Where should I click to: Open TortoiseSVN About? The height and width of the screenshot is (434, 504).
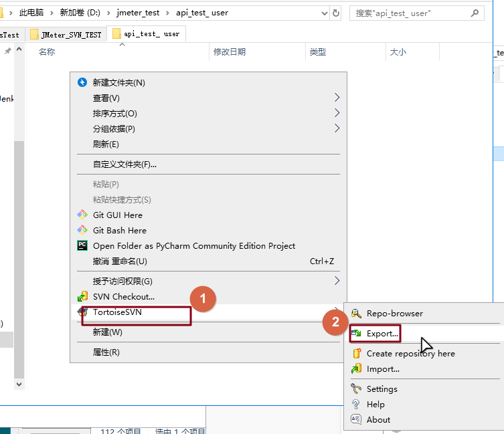click(425, 419)
